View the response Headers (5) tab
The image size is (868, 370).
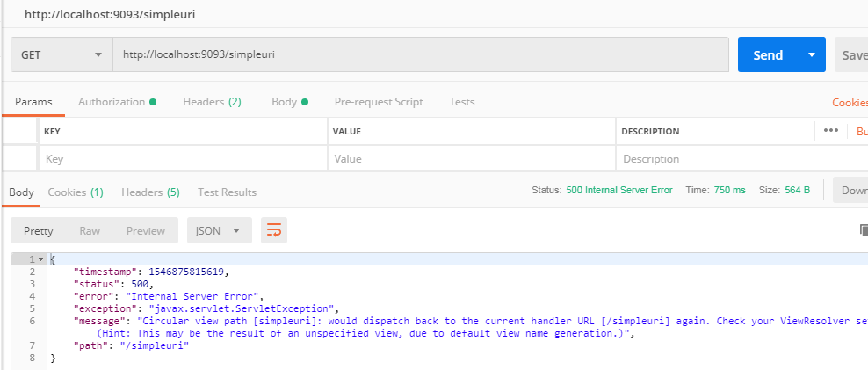point(150,192)
